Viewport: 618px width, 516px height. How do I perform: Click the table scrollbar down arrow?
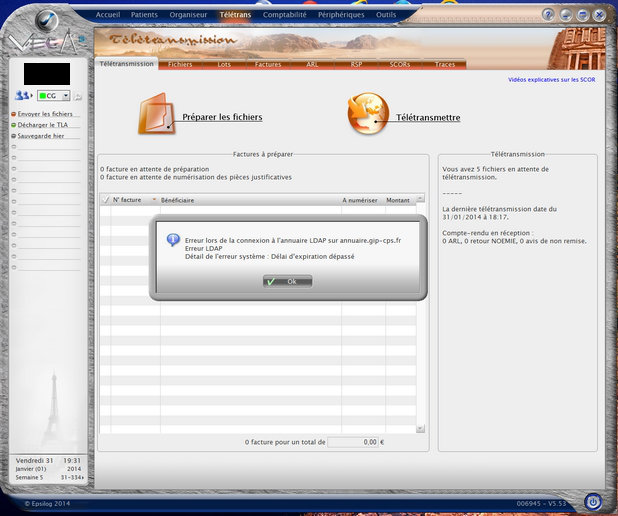click(x=421, y=428)
